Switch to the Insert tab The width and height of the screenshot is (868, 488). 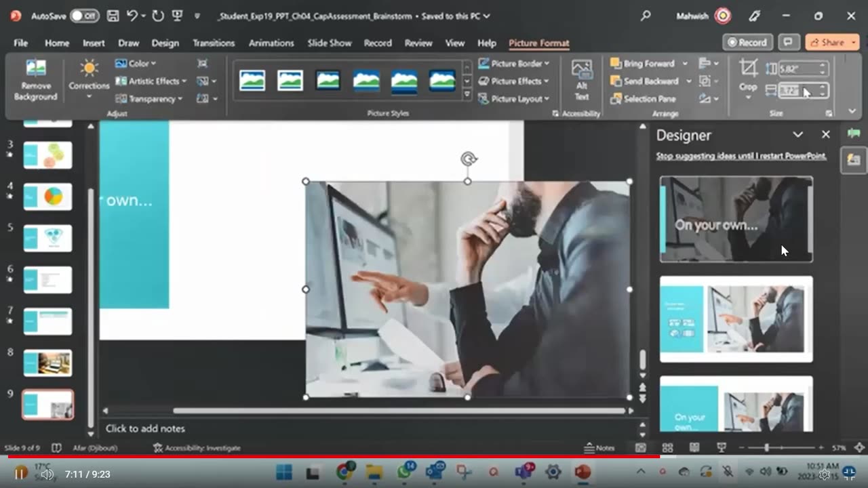[x=94, y=43]
